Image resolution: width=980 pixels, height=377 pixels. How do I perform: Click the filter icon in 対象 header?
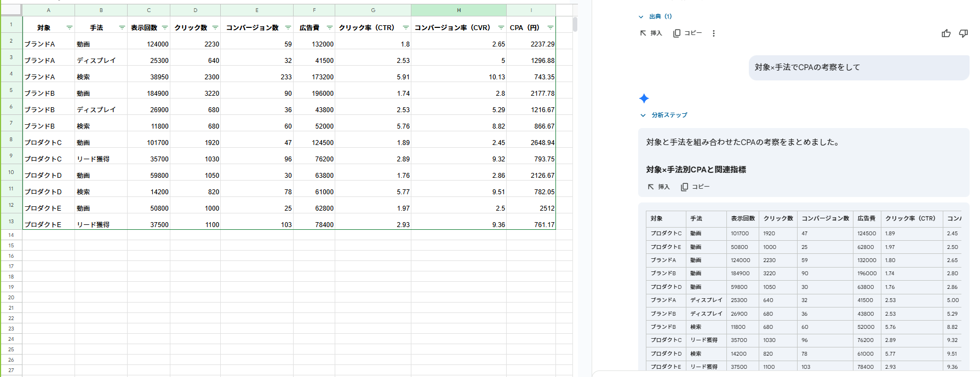tap(69, 27)
